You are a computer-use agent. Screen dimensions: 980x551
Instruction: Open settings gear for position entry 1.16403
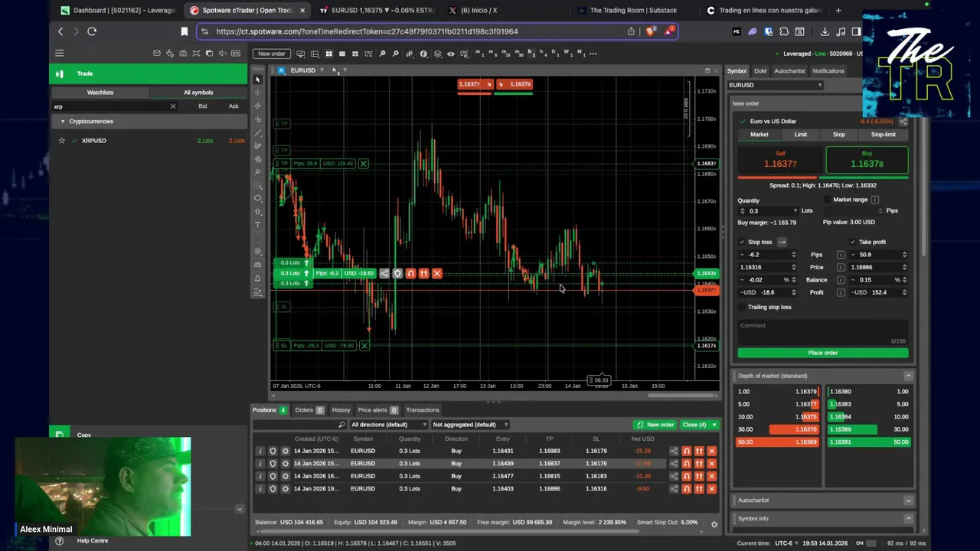[x=285, y=488]
